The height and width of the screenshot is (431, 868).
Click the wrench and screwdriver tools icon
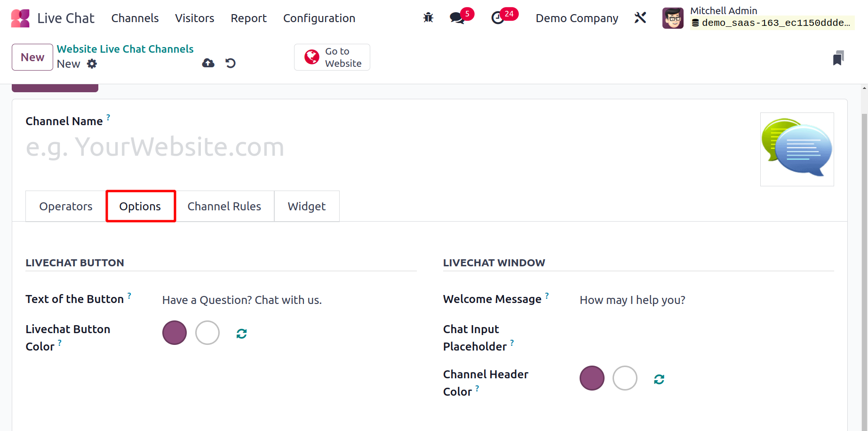pyautogui.click(x=640, y=18)
